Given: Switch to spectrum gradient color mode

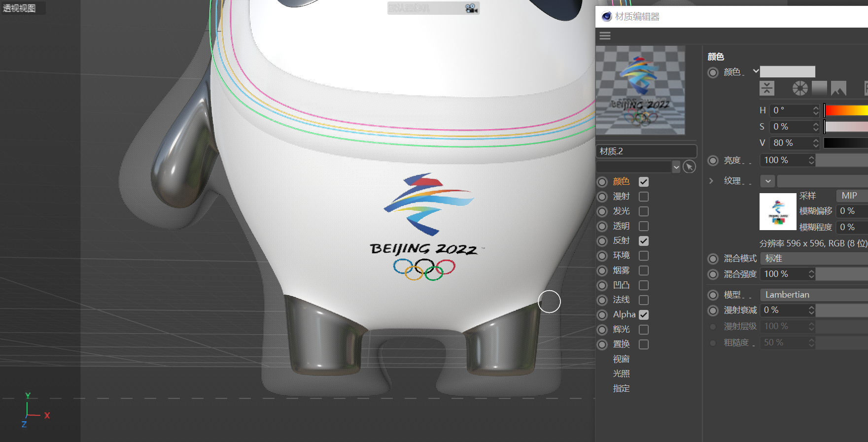Looking at the screenshot, I should pyautogui.click(x=819, y=88).
